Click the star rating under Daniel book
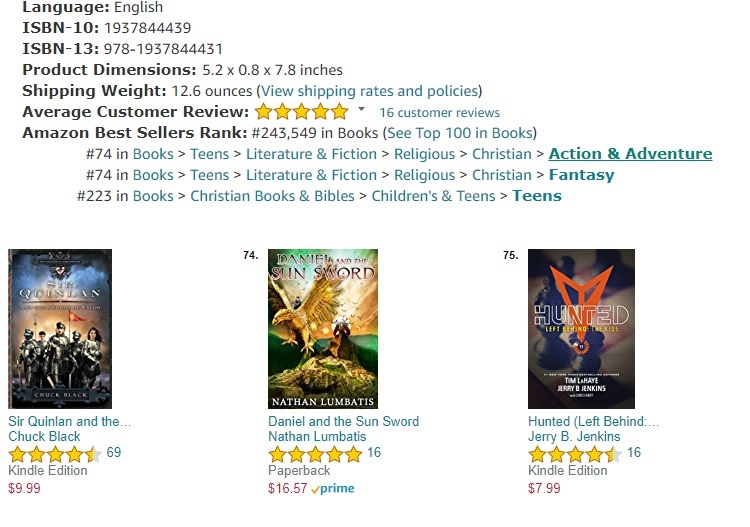Screen dimensions: 750x527 coord(314,454)
